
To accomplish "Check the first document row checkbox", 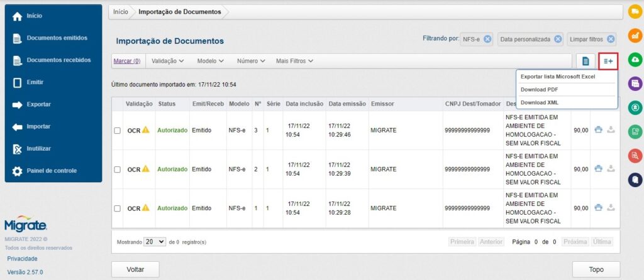I will (117, 131).
